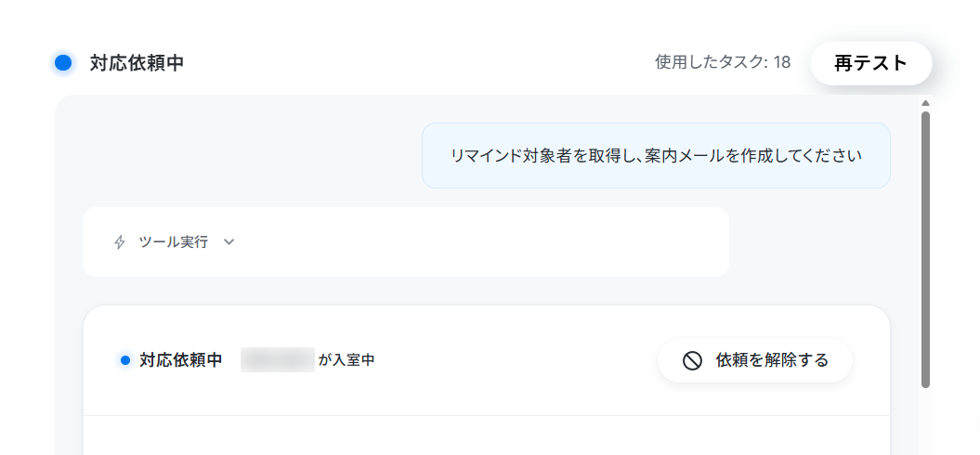This screenshot has height=455, width=980.
Task: Click the prohibited circle icon in 依頼を解除する
Action: 692,360
